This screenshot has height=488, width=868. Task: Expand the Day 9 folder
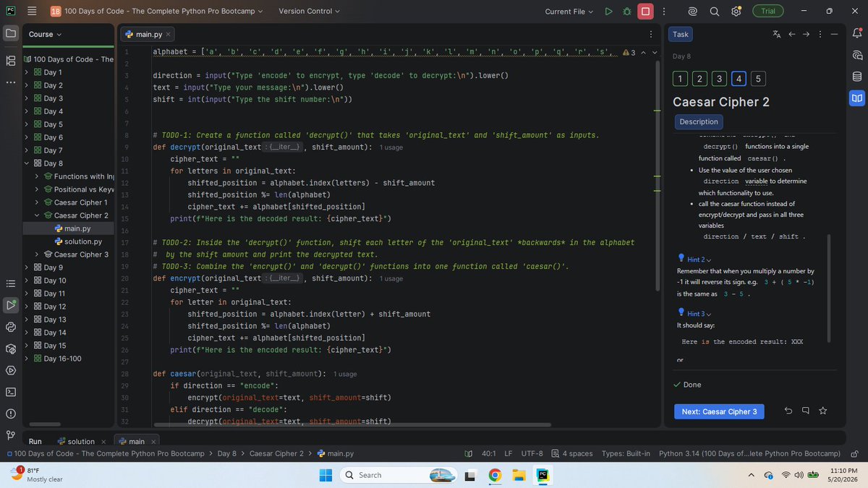(x=27, y=267)
